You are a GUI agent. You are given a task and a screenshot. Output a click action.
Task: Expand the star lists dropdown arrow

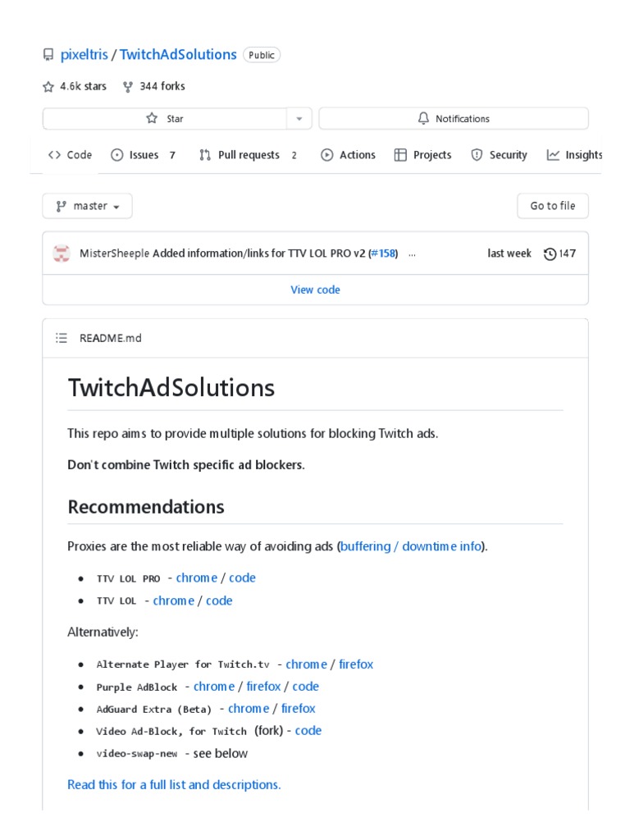pos(299,119)
